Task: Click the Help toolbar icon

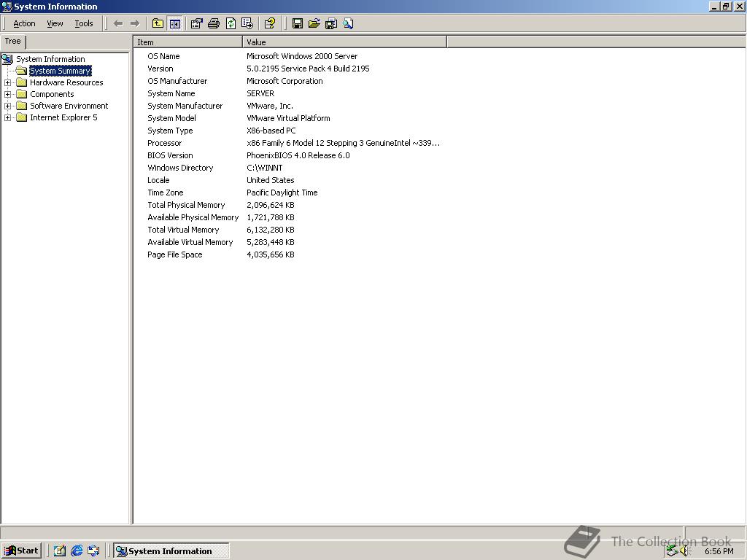Action: (270, 23)
